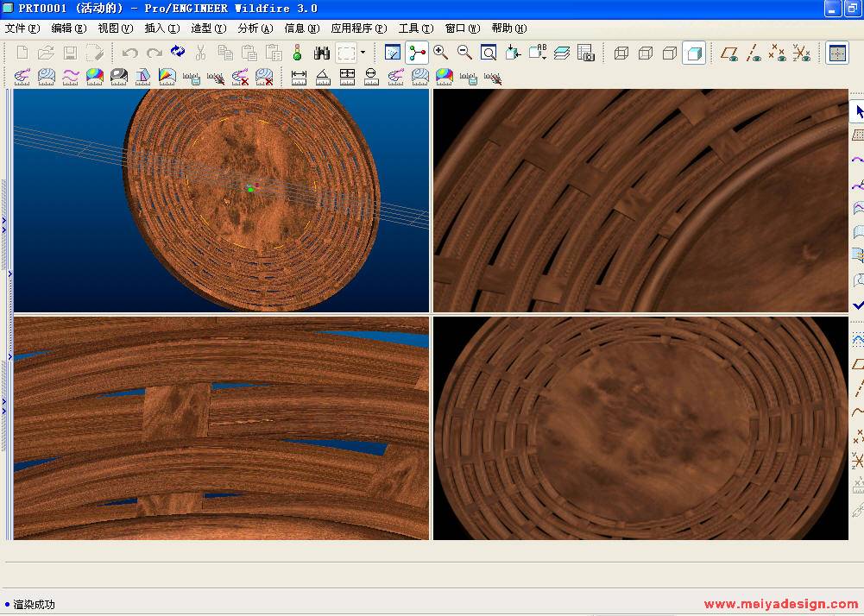Open the 插入(I) menu
Viewport: 864px width, 616px height.
162,28
